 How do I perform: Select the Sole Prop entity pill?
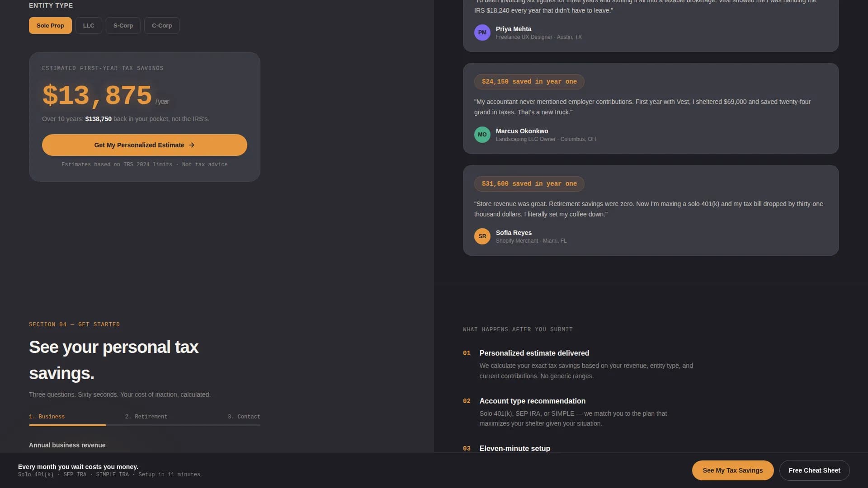point(50,25)
